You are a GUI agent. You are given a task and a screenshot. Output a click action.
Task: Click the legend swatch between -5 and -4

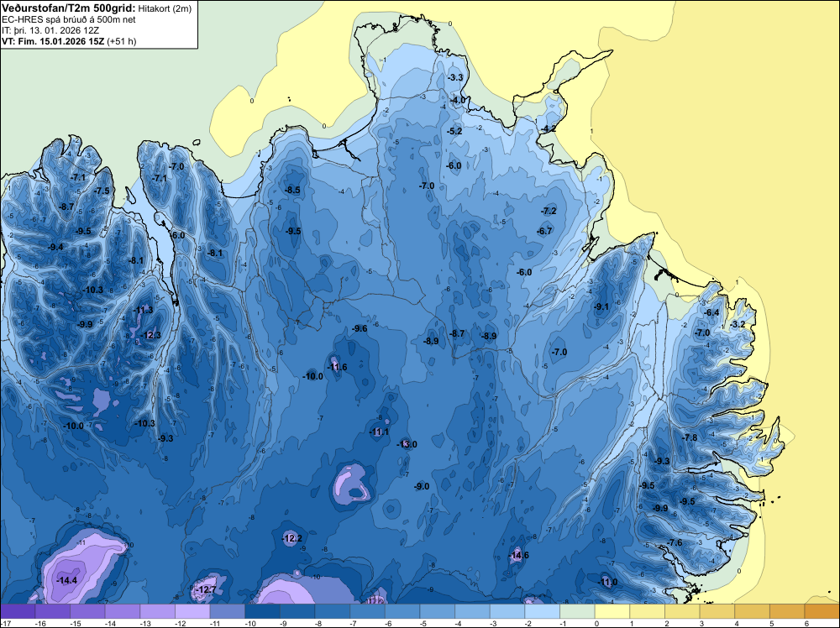coord(438,611)
